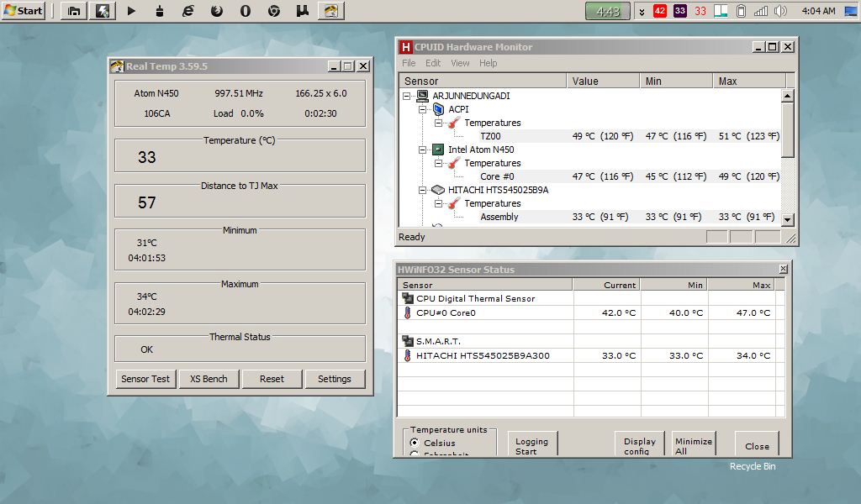This screenshot has width=861, height=504.
Task: Click Distance to TJ Max value 57
Action: click(146, 203)
